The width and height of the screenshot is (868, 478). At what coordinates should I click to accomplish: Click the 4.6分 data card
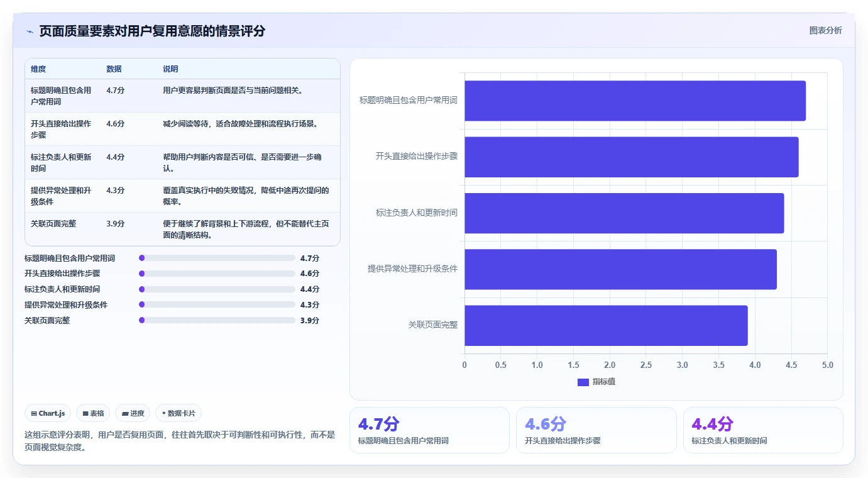(596, 430)
